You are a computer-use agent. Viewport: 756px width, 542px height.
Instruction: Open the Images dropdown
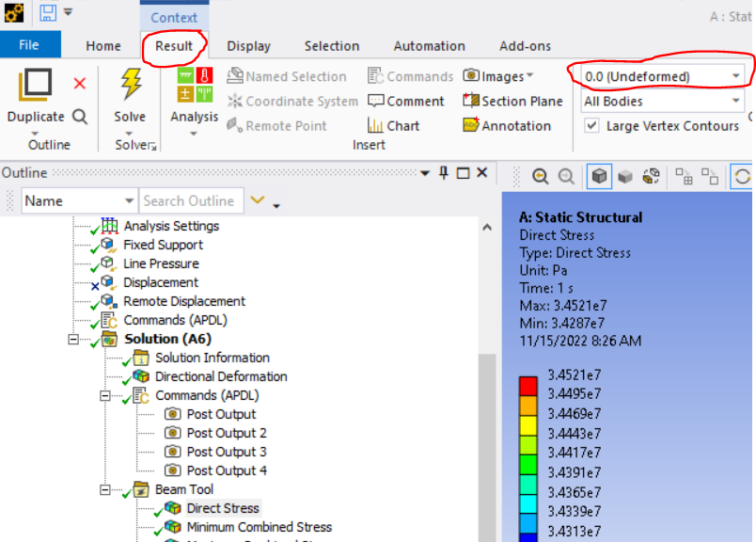pos(498,76)
